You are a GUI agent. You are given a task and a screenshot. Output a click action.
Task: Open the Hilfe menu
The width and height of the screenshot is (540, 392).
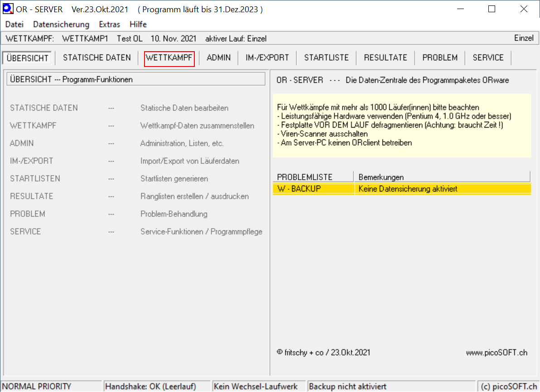(138, 24)
